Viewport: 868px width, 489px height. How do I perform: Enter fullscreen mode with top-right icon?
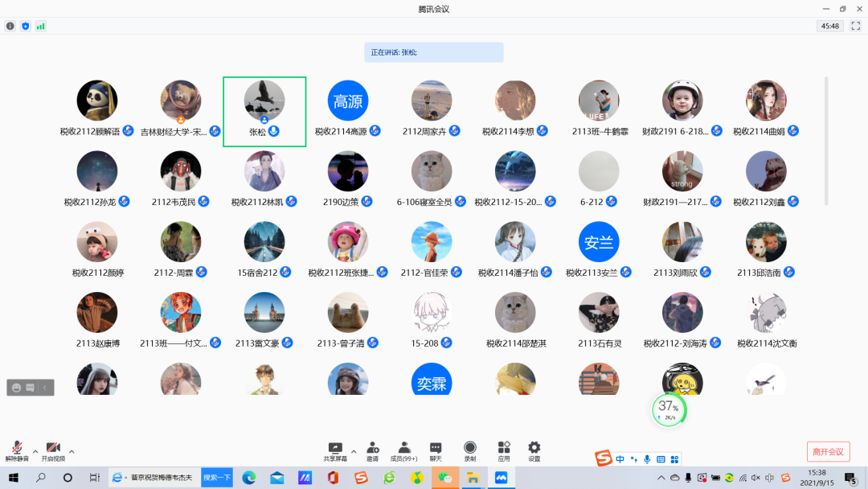point(855,26)
